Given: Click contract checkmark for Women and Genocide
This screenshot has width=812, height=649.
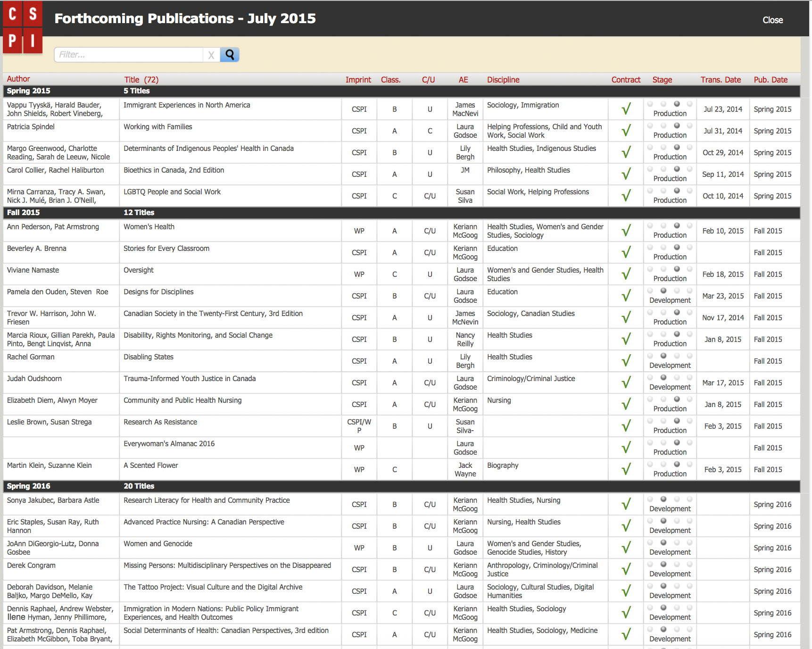Looking at the screenshot, I should (626, 548).
